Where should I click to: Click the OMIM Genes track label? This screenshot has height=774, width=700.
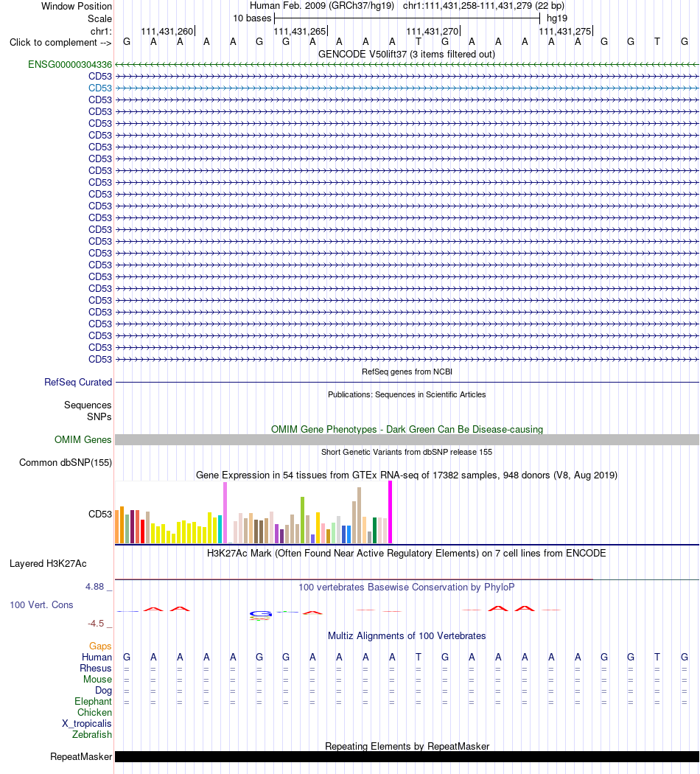coord(83,440)
